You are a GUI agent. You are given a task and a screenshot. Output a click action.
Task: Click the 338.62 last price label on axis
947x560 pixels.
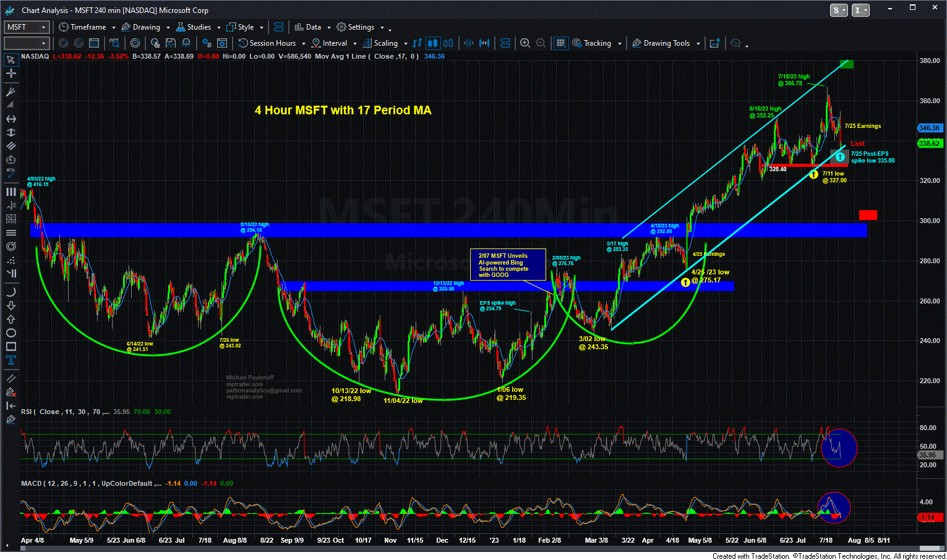point(929,143)
